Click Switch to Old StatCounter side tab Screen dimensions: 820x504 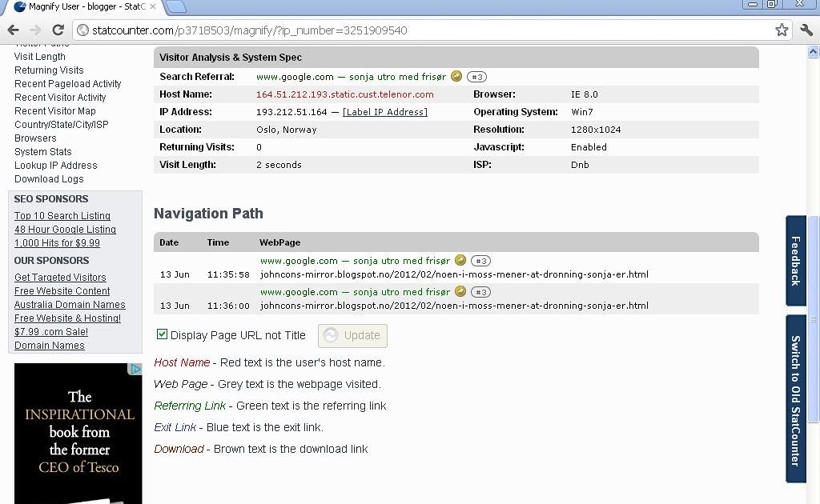coord(795,400)
